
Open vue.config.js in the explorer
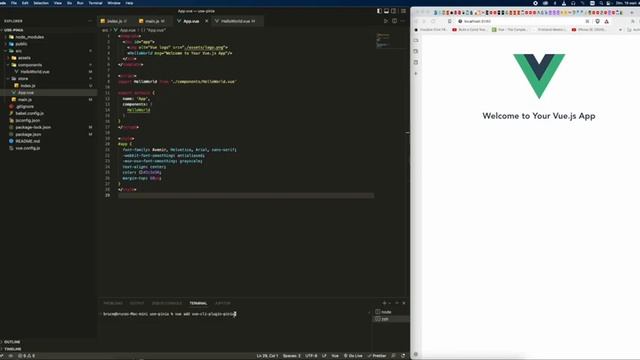[28, 148]
